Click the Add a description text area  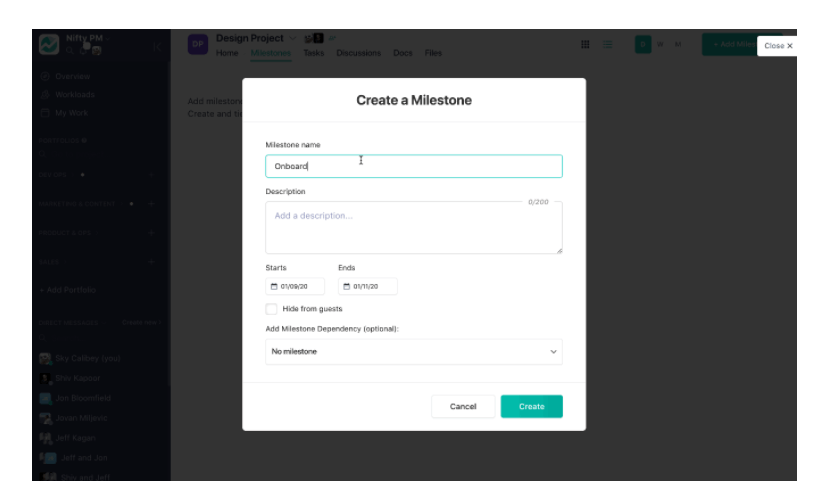pyautogui.click(x=414, y=227)
